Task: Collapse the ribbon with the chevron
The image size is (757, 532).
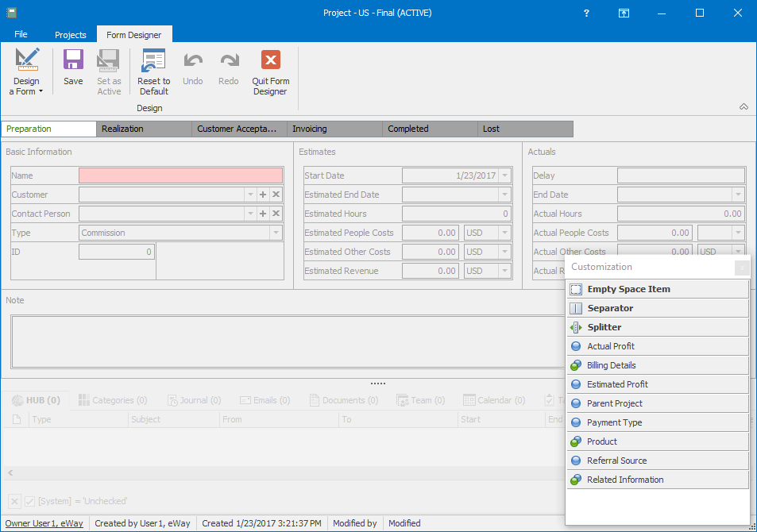Action: pos(743,106)
